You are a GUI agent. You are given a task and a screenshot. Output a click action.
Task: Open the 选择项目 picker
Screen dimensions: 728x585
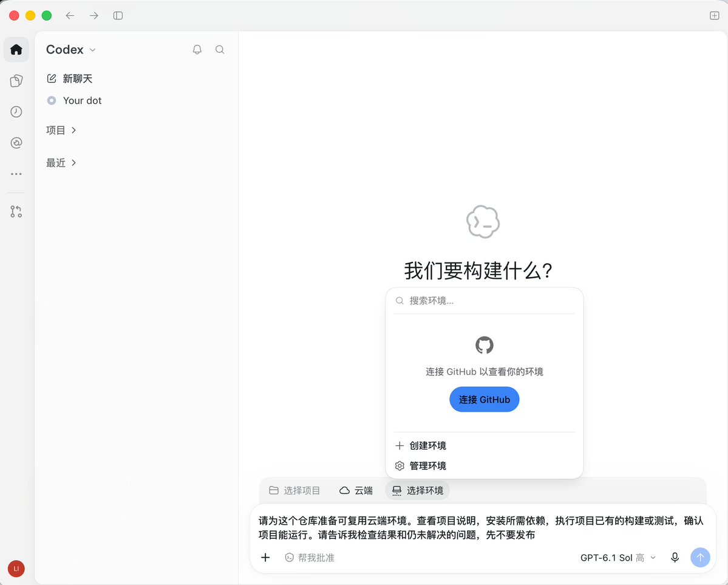point(295,490)
